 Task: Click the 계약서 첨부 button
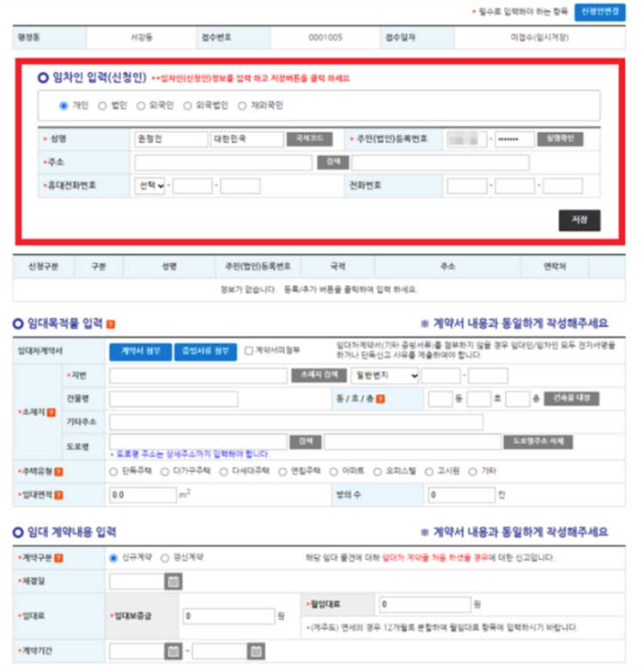(x=141, y=352)
